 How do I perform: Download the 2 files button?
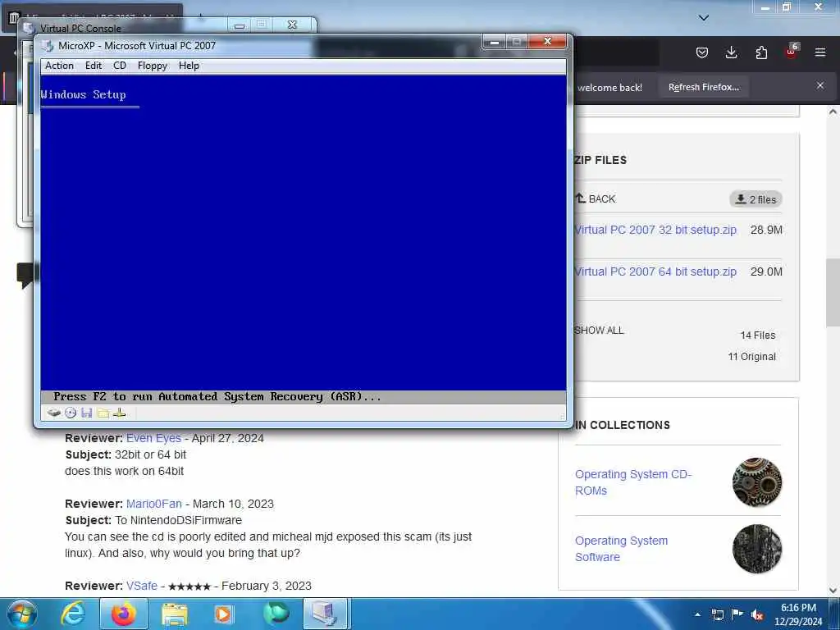(x=756, y=199)
